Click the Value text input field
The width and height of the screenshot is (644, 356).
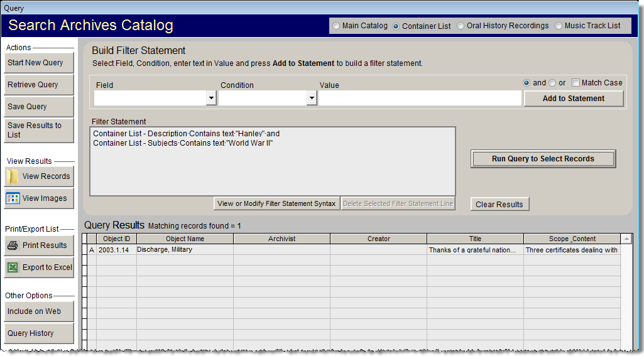(x=420, y=99)
